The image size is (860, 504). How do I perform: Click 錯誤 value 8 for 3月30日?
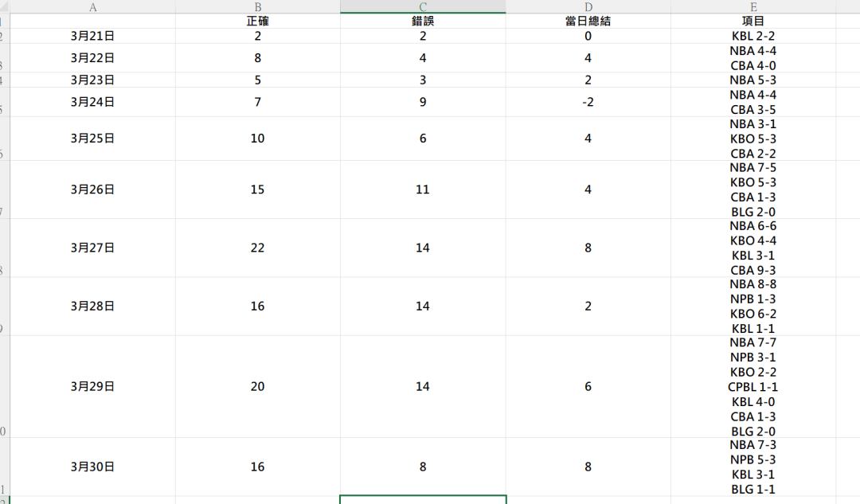(x=423, y=467)
